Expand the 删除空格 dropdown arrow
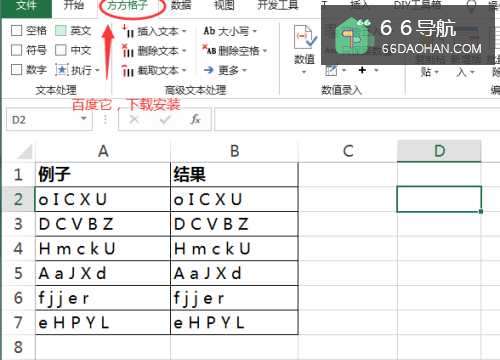500x360 pixels. pos(265,51)
